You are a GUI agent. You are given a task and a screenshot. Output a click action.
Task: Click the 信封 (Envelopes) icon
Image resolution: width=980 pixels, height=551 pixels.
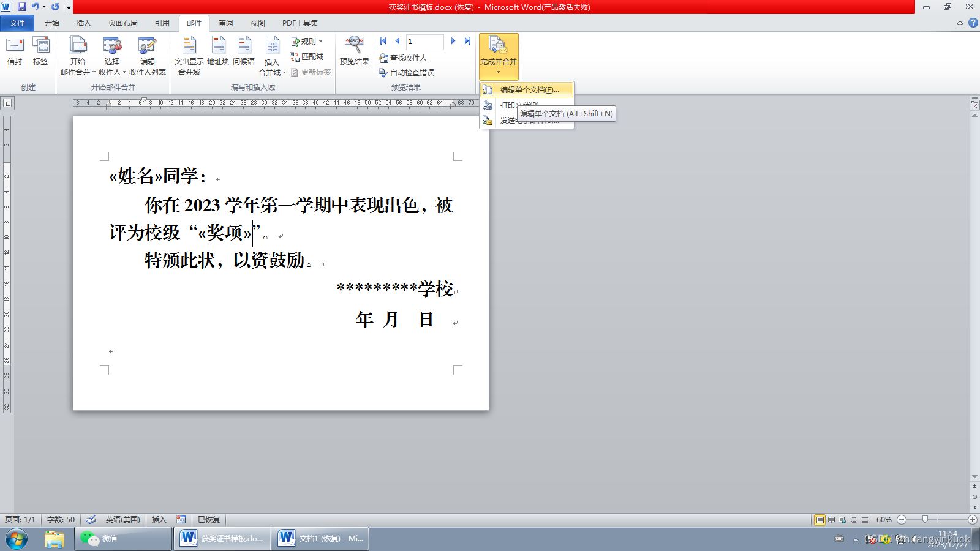(x=15, y=51)
